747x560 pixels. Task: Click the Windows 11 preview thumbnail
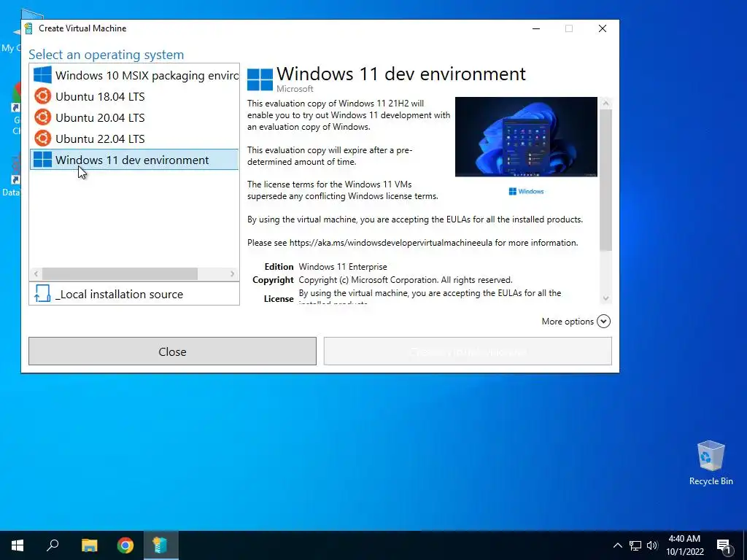[x=526, y=137]
